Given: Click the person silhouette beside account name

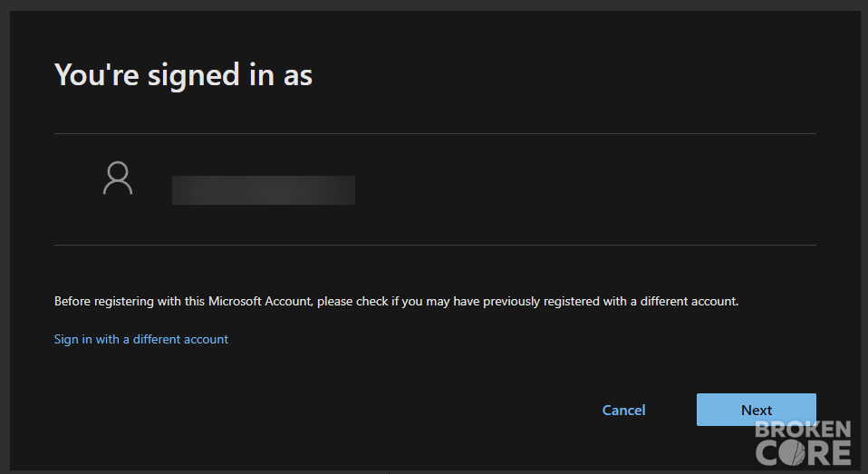Looking at the screenshot, I should point(118,178).
